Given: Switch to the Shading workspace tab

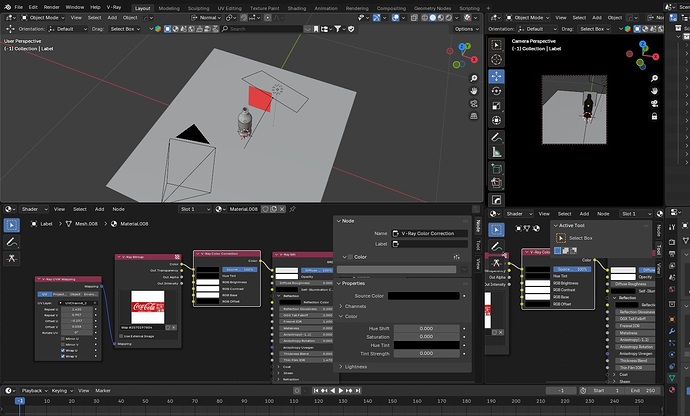Looking at the screenshot, I should click(x=297, y=8).
